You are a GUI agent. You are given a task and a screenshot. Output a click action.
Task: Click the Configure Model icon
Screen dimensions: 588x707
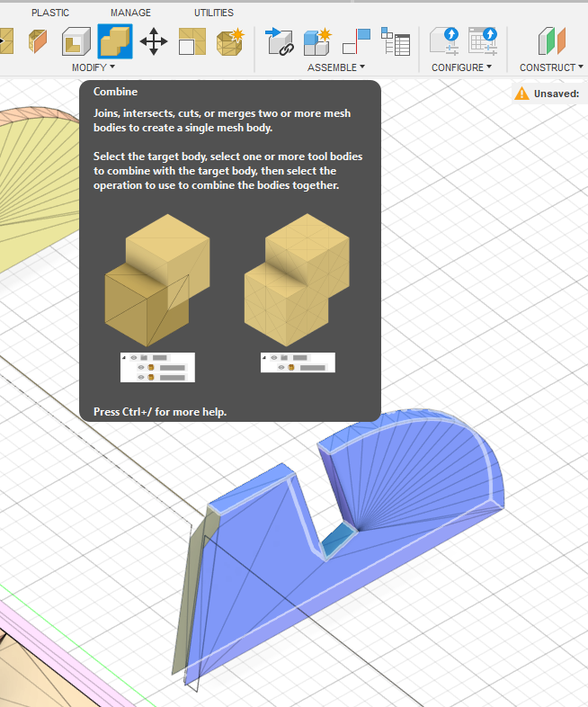444,41
